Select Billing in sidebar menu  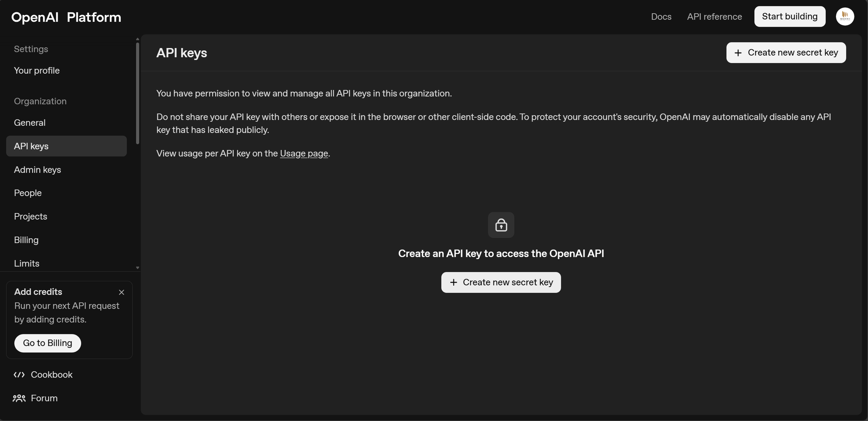point(26,240)
